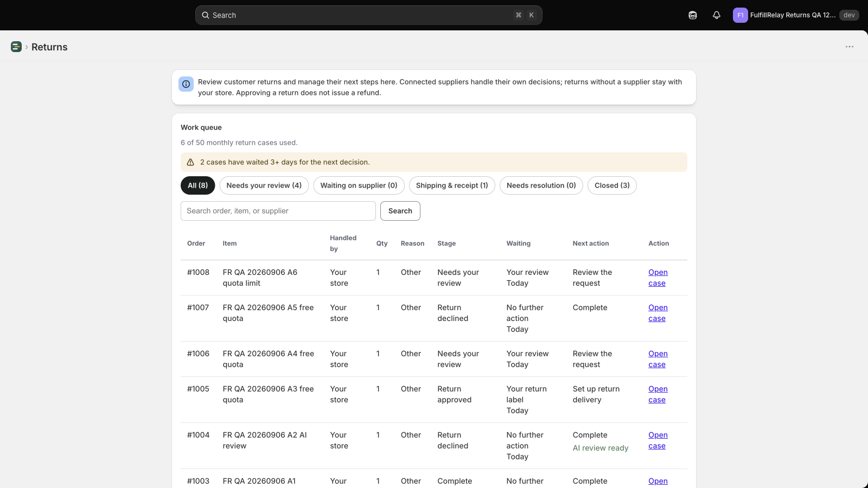This screenshot has height=488, width=868.
Task: Open case for order #1006
Action: [x=658, y=359]
